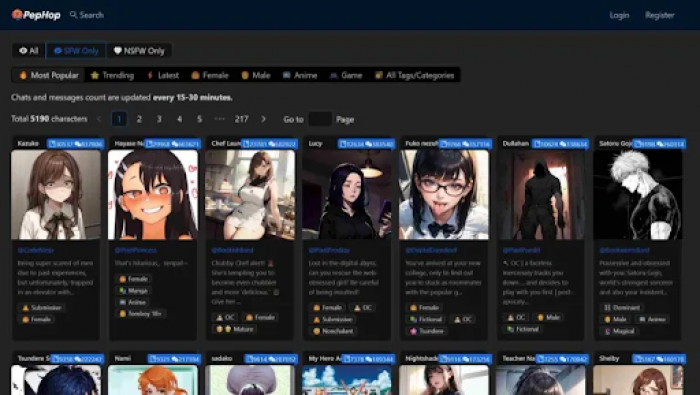Open Dullahan character thumbnail
This screenshot has width=700, height=395.
(x=541, y=195)
